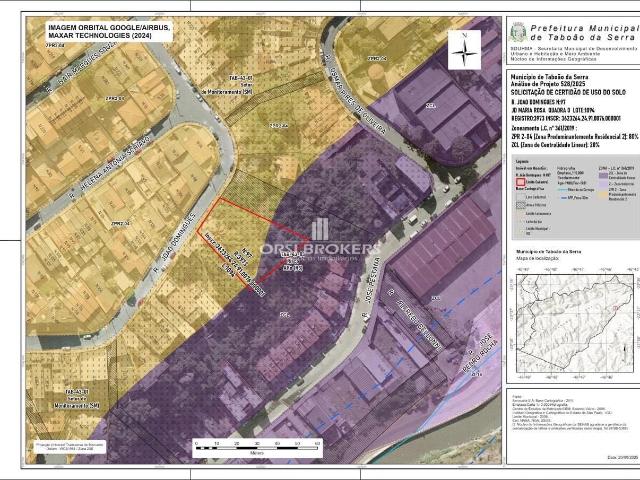640x480 pixels.
Task: Click the projection note box at bottom left
Action: click(69, 447)
